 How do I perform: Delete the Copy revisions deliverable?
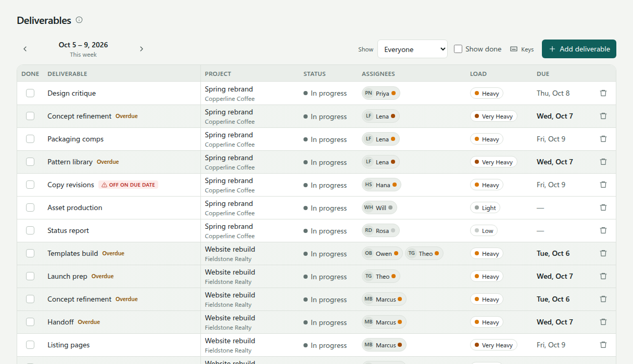pyautogui.click(x=603, y=185)
